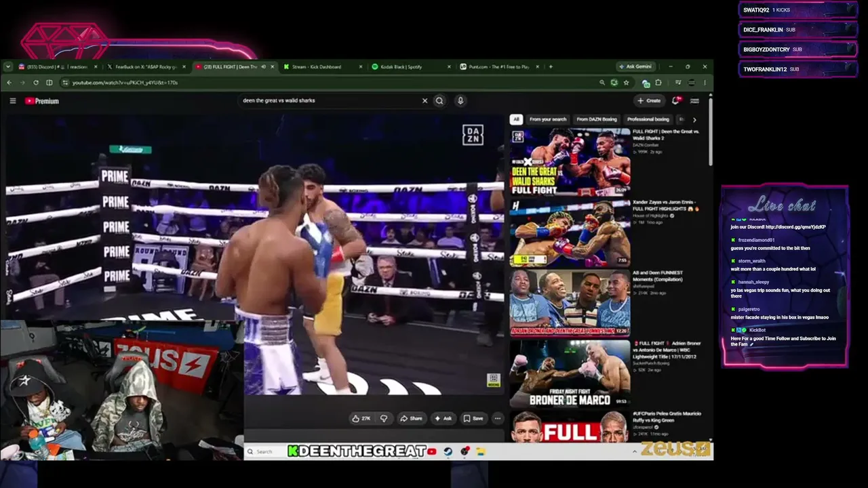Open YouTube hamburger guide menu

(x=13, y=101)
